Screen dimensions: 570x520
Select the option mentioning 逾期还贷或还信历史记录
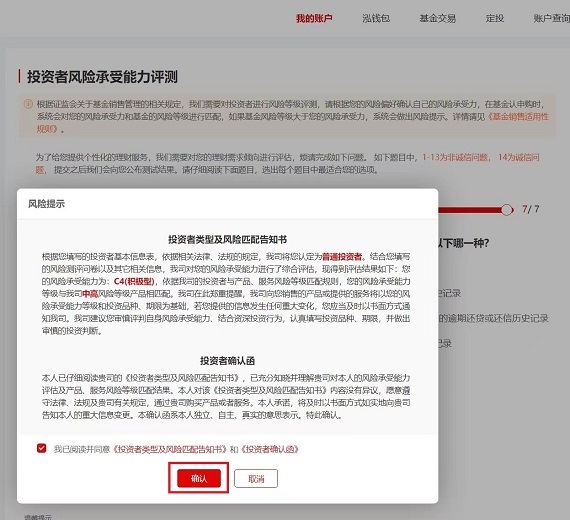tap(494, 318)
